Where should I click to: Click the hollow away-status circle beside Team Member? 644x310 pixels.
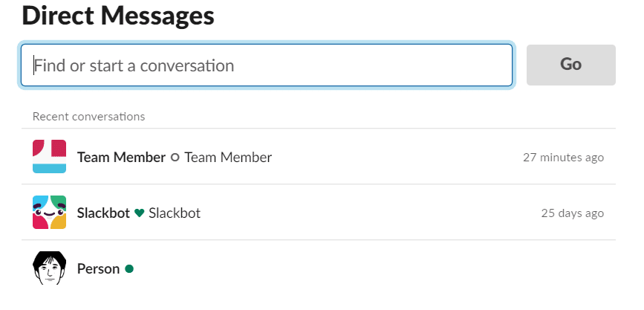point(175,158)
